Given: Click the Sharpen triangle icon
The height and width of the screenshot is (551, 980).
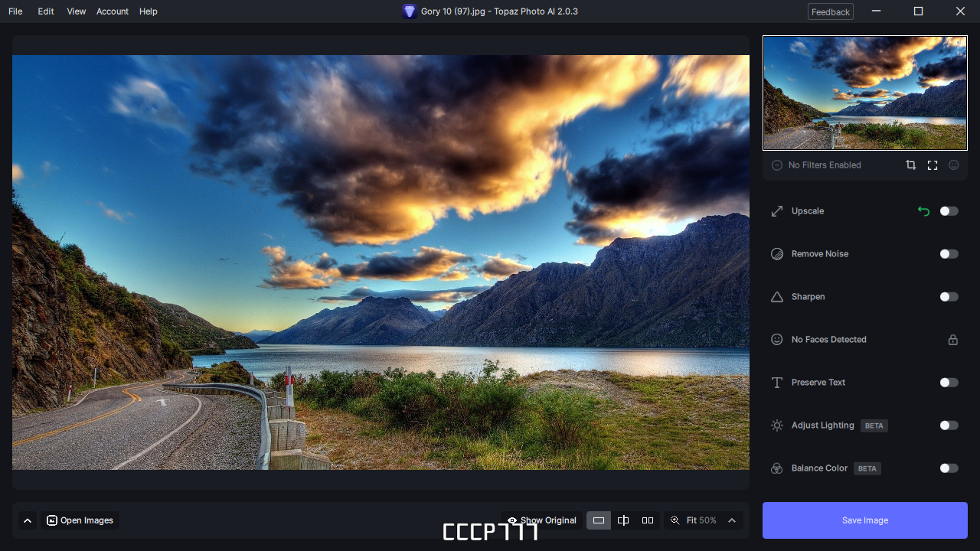Looking at the screenshot, I should (x=776, y=296).
